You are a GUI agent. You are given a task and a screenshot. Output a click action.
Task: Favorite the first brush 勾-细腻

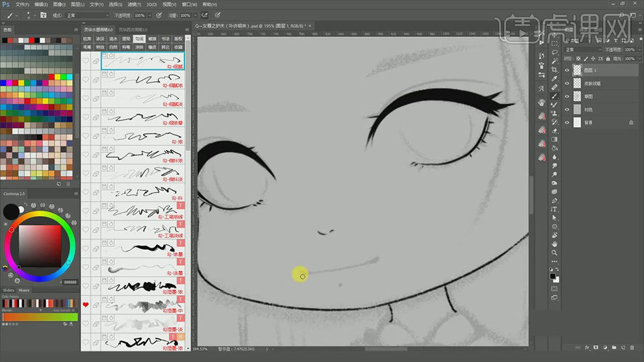[x=85, y=60]
